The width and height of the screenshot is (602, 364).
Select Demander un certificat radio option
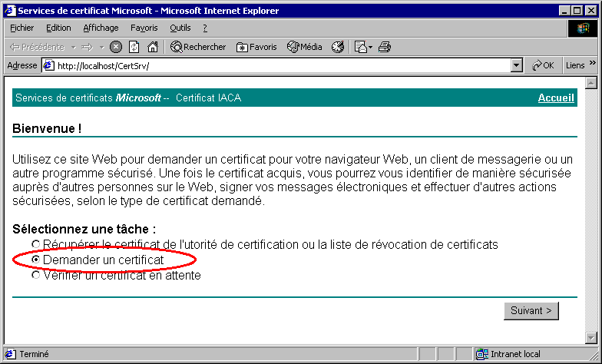(x=35, y=260)
